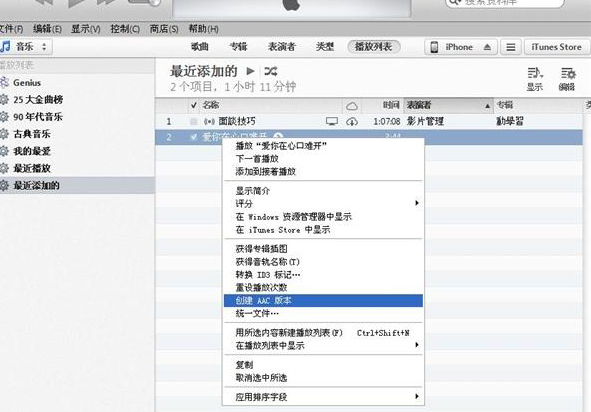Select the Genius playlist in sidebar
Image resolution: width=591 pixels, height=412 pixels.
click(x=27, y=83)
